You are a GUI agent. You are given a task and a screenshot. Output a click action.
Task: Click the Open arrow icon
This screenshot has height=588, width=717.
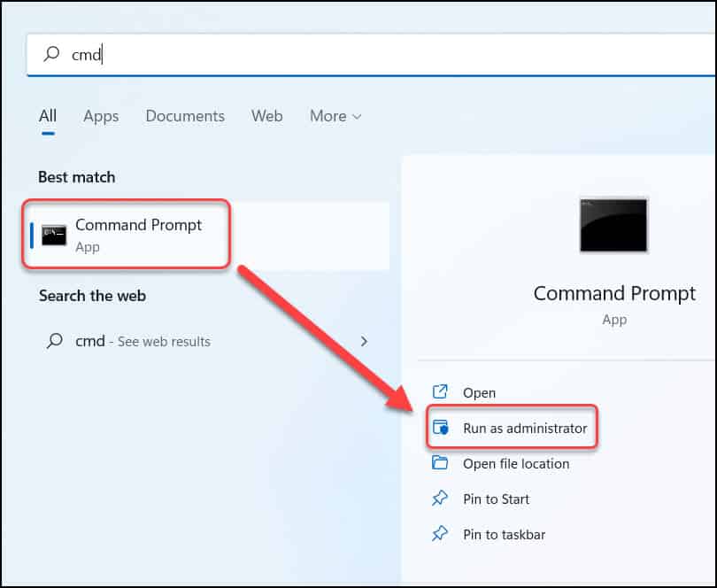(x=440, y=391)
